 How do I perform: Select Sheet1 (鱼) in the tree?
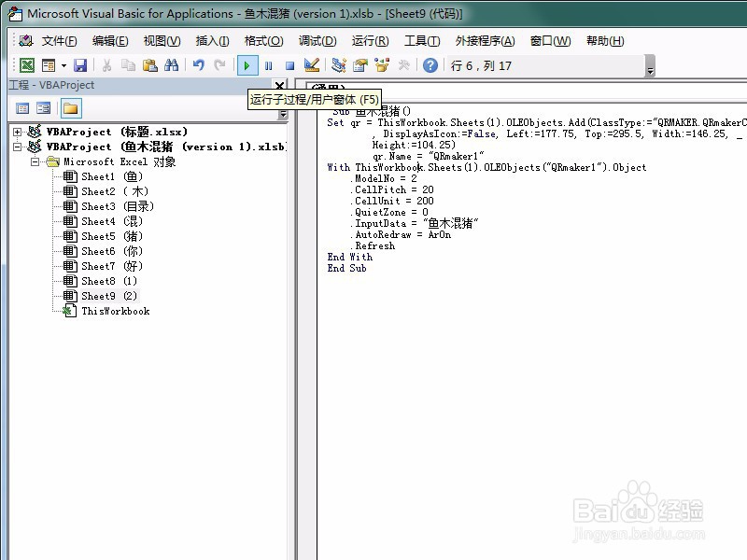112,176
